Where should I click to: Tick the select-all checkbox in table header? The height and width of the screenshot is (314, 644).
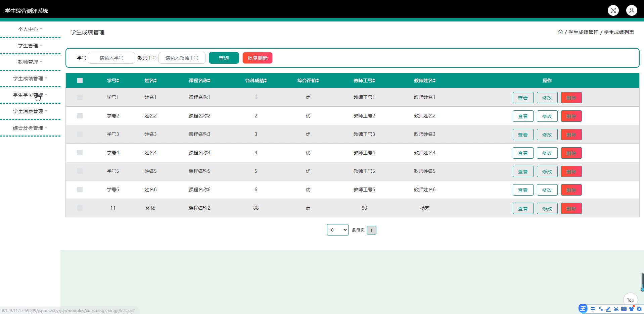[80, 81]
